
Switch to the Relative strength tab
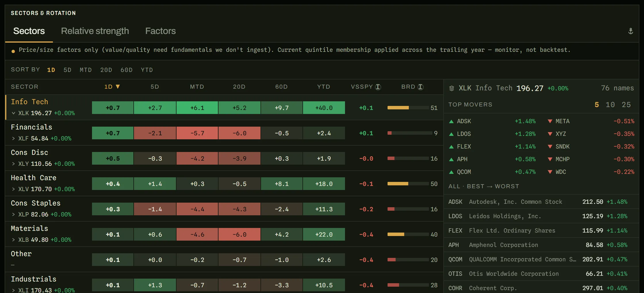[95, 31]
